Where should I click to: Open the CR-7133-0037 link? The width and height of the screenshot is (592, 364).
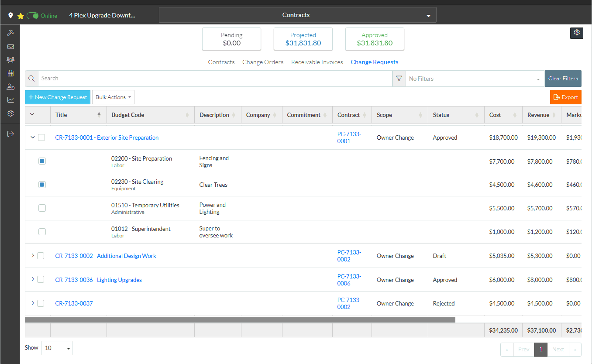[x=74, y=303]
